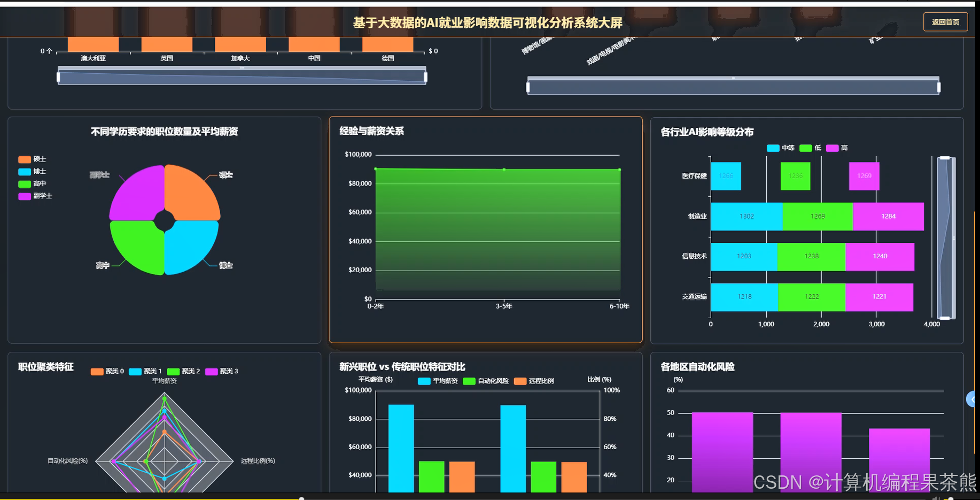This screenshot has width=980, height=500.
Task: Click the 制造业 green bar 1269
Action: click(x=818, y=217)
